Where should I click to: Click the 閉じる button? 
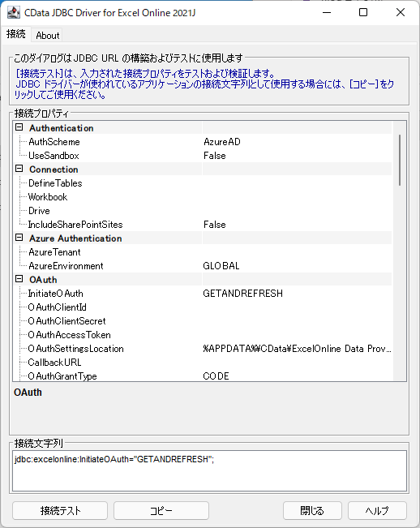click(312, 510)
